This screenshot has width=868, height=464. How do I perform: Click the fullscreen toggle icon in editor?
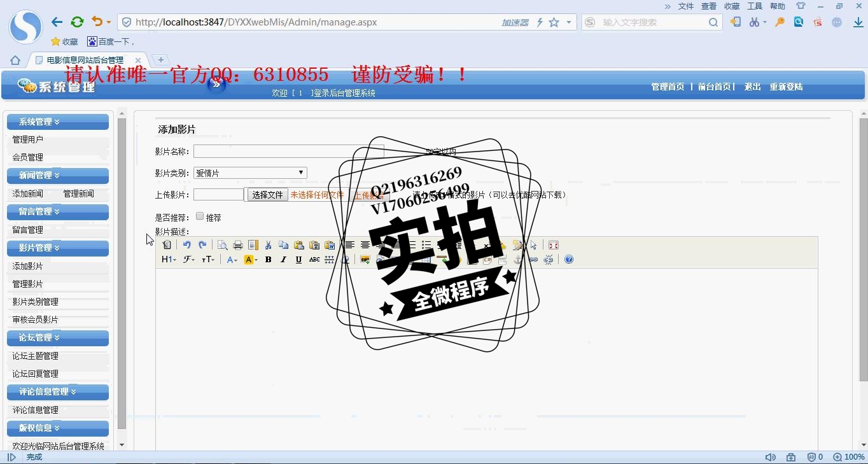point(554,245)
